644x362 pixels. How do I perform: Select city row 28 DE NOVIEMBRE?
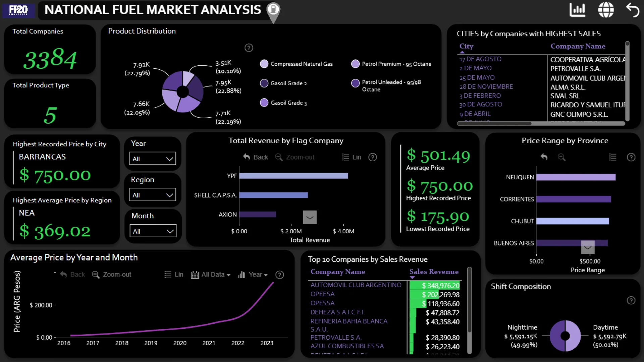point(486,86)
